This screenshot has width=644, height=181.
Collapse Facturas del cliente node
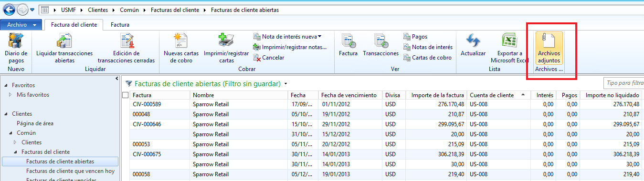pyautogui.click(x=16, y=152)
